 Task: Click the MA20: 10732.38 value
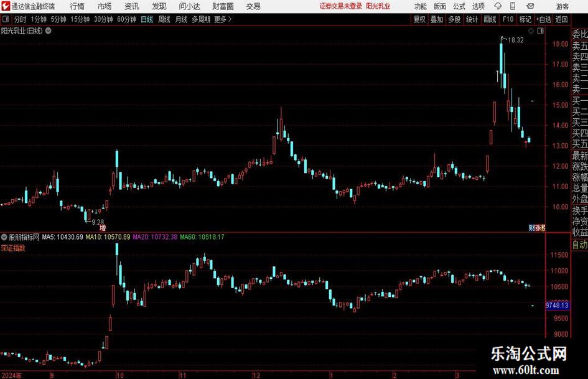coord(156,236)
